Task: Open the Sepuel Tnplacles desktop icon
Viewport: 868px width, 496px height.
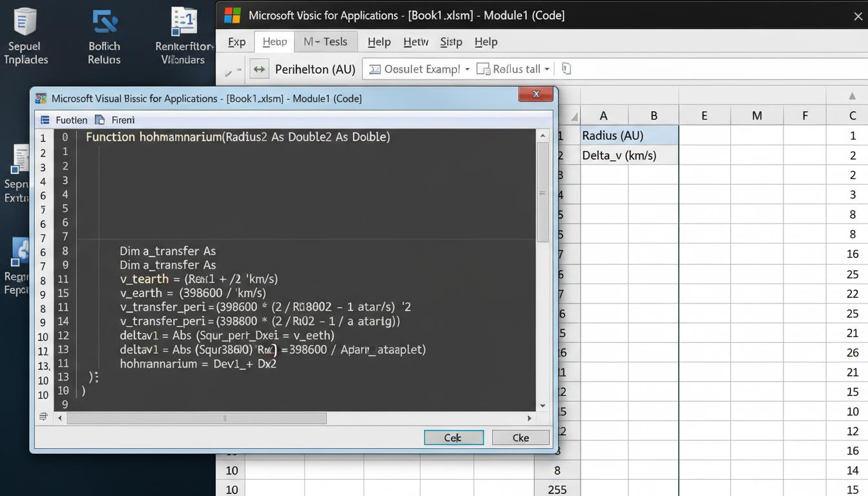Action: pos(25,23)
